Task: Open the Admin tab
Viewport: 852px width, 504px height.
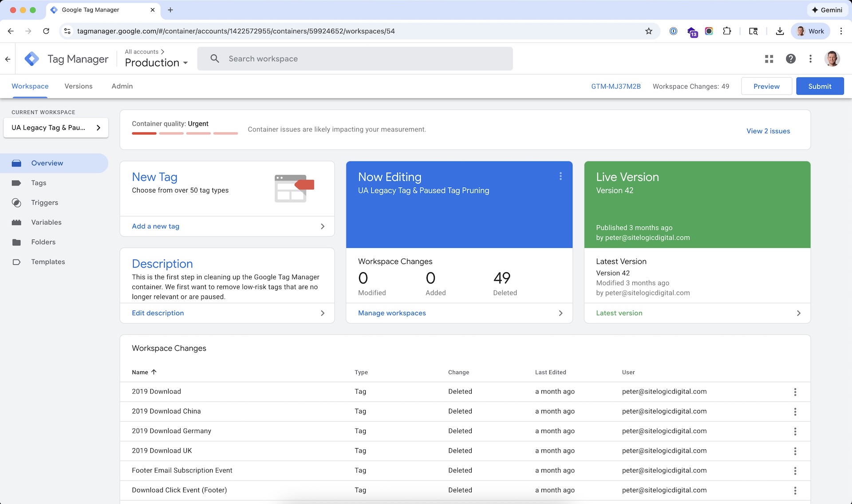Action: coord(122,86)
